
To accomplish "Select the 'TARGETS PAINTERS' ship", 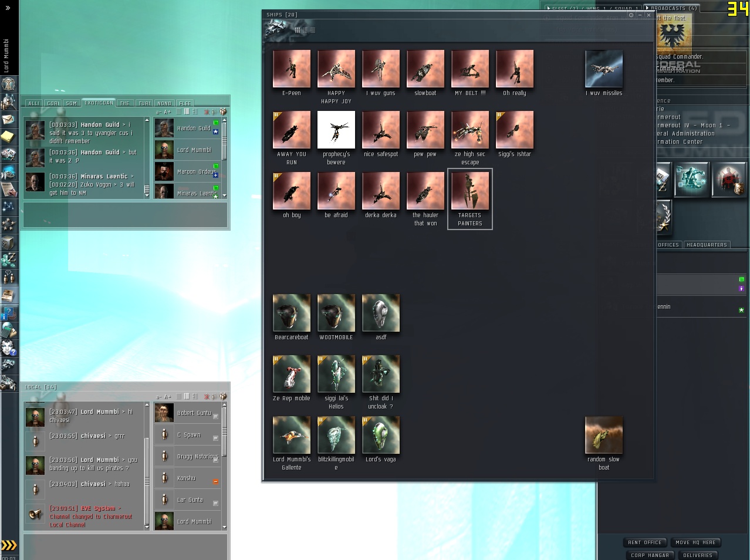I will 470,199.
